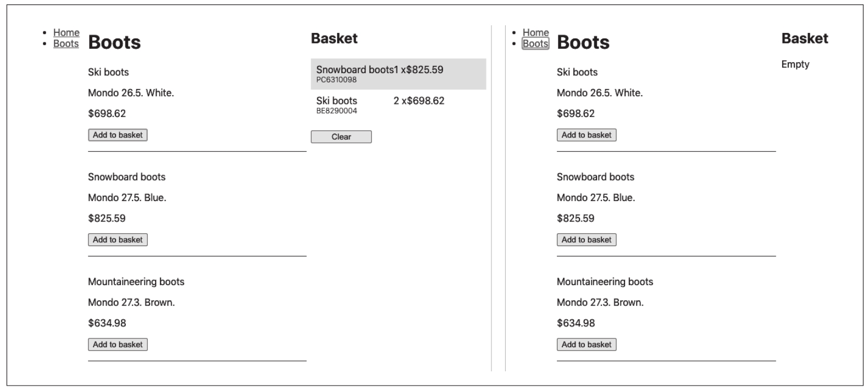Click the Boots page heading on the empty-basket page
Viewport: 868px width, 390px height.
point(583,42)
